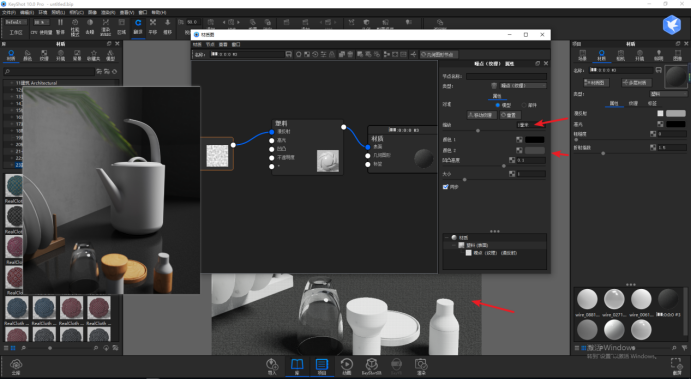Screen dimensions: 692x380
Task: Click the node name input field
Action: point(506,76)
